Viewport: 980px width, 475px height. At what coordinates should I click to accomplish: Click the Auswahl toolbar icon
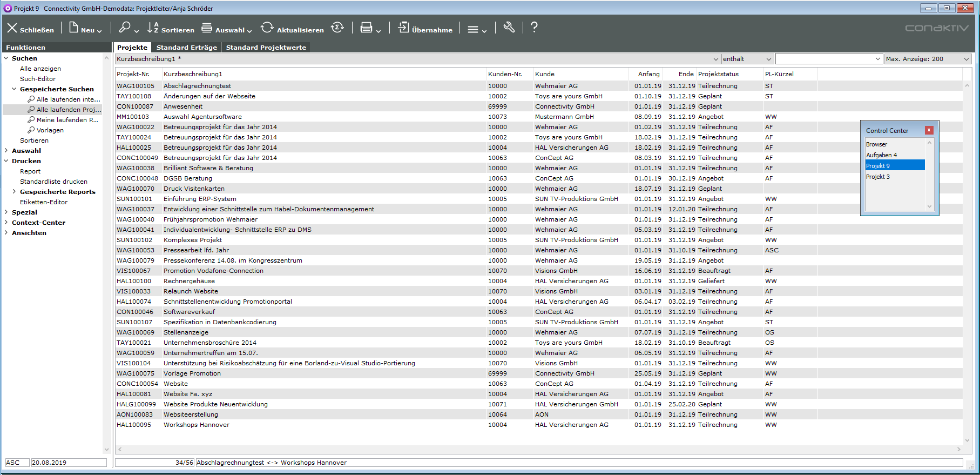click(x=207, y=28)
